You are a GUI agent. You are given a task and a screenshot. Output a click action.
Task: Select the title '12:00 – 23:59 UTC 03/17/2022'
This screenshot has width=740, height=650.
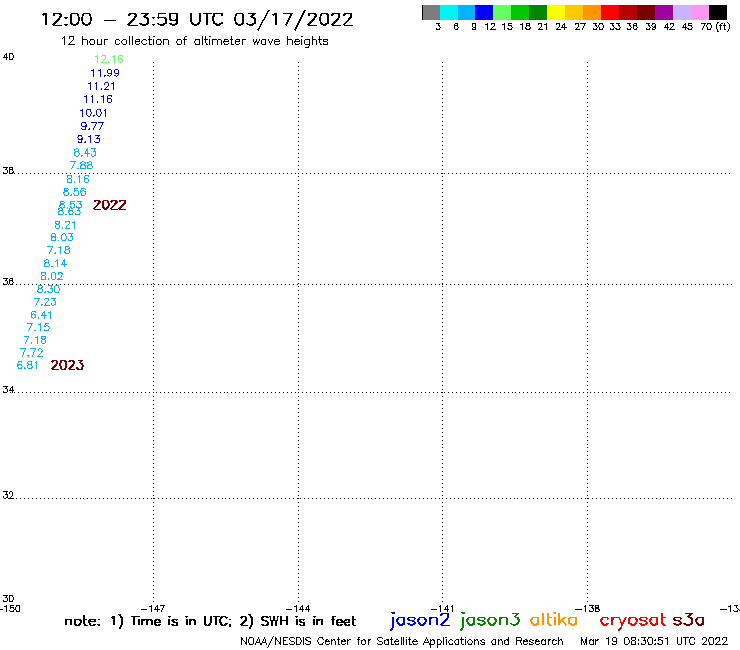tap(197, 19)
